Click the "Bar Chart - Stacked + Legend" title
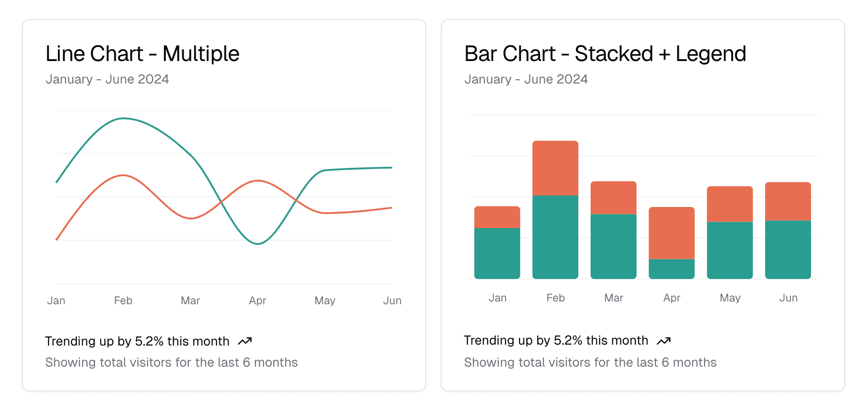The height and width of the screenshot is (402, 868). 605,54
